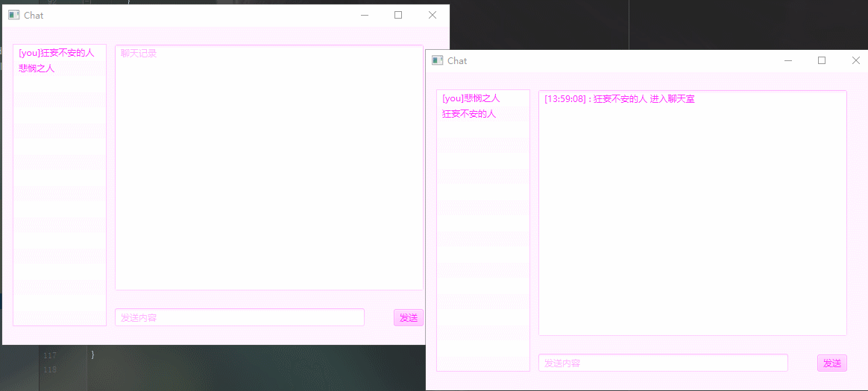Screen dimensions: 868x391
Task: Maximize the left Chat window
Action: 398,15
